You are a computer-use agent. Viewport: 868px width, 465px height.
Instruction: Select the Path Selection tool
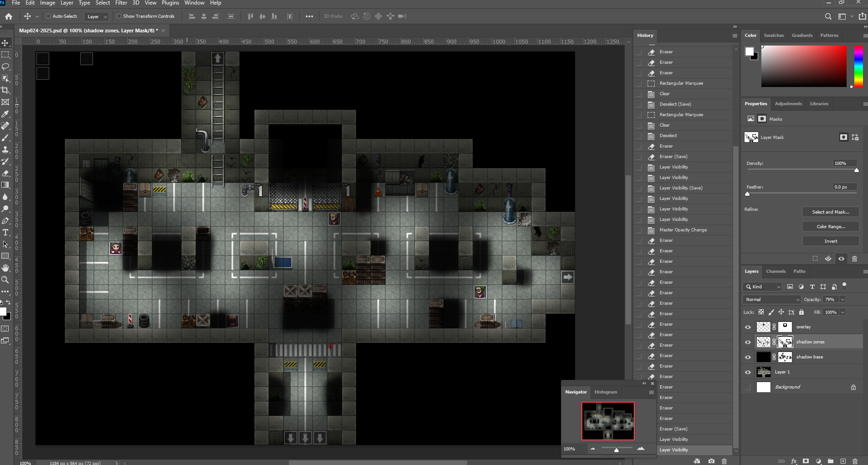pyautogui.click(x=5, y=244)
